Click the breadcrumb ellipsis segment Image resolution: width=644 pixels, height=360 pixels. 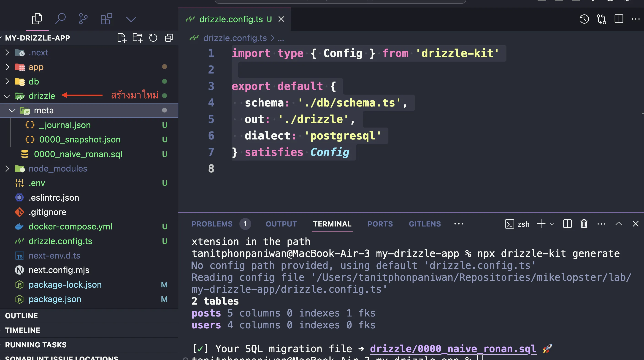pos(281,38)
